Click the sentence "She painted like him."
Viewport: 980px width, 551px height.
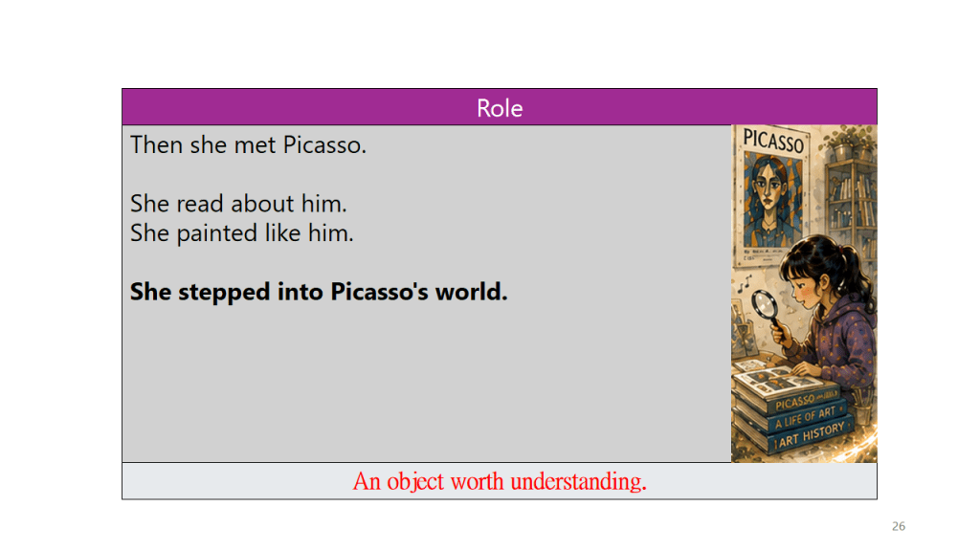tap(242, 233)
